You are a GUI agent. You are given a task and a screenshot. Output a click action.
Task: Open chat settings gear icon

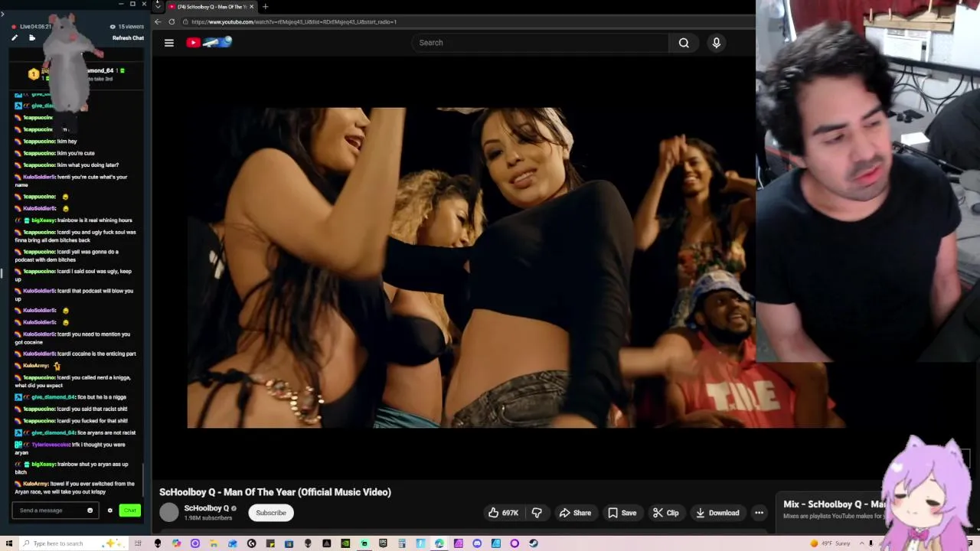tap(109, 510)
